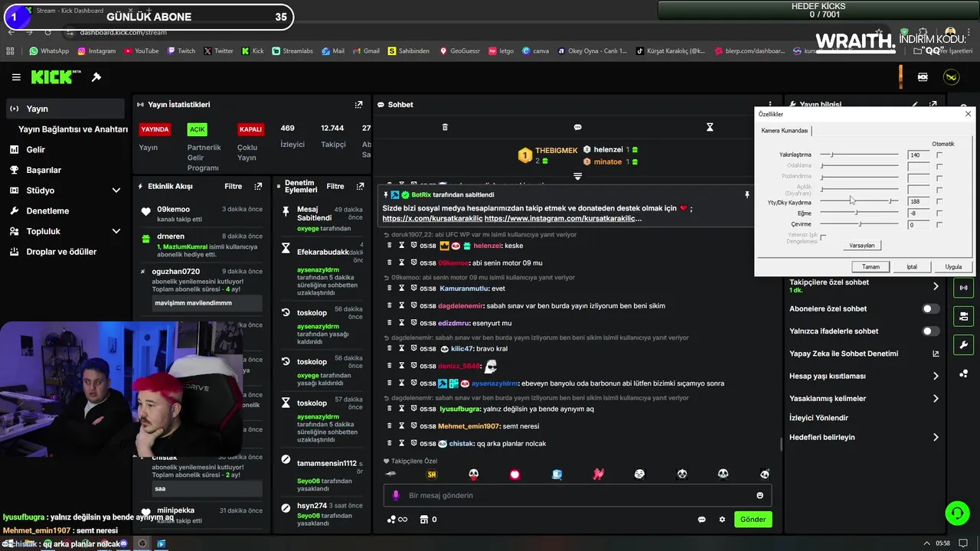
Task: Click the hourglass icon in chat toolbar
Action: [x=710, y=127]
